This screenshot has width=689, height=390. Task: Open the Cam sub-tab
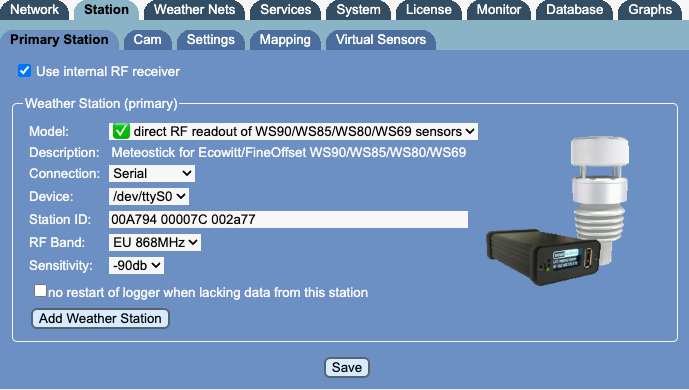[x=147, y=40]
